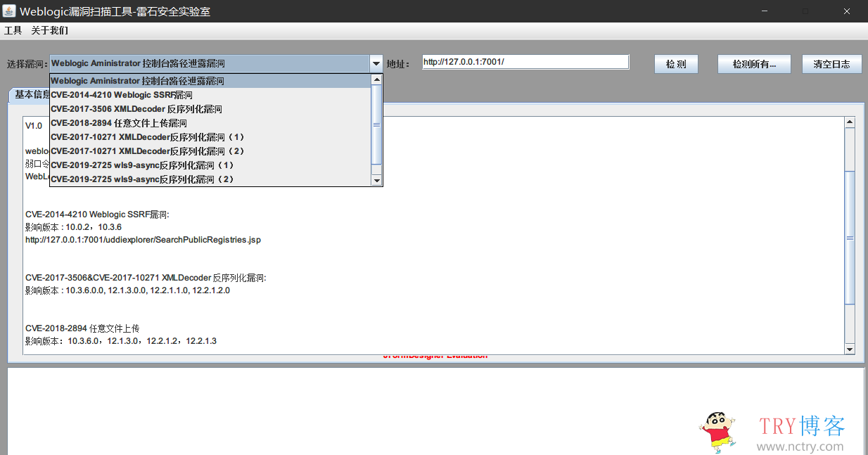868x455 pixels.
Task: Click the Java icon in title bar
Action: [9, 11]
